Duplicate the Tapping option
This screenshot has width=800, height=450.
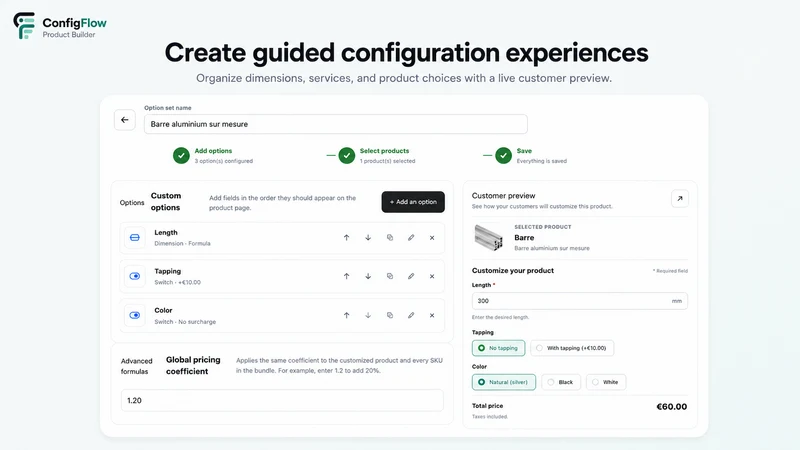(x=390, y=277)
